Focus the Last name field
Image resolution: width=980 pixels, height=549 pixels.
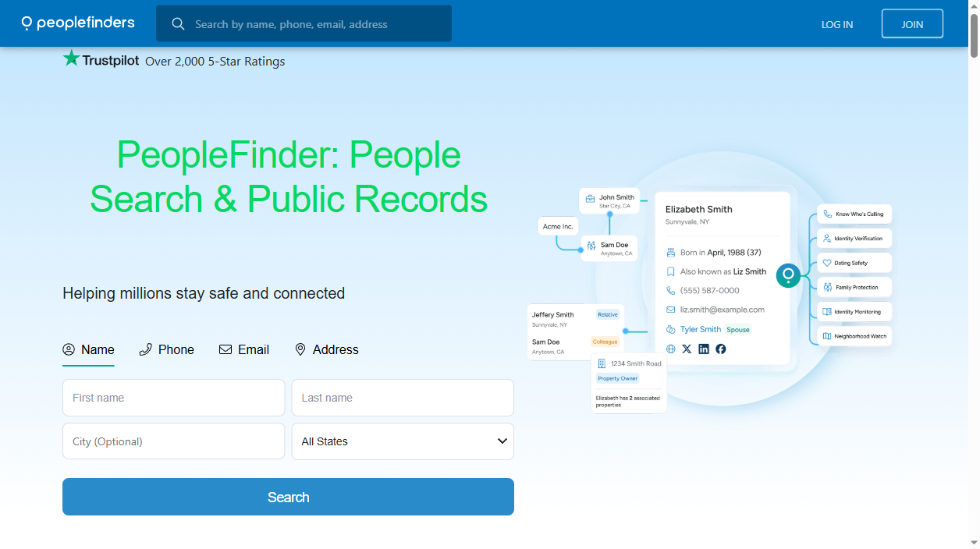click(x=403, y=398)
